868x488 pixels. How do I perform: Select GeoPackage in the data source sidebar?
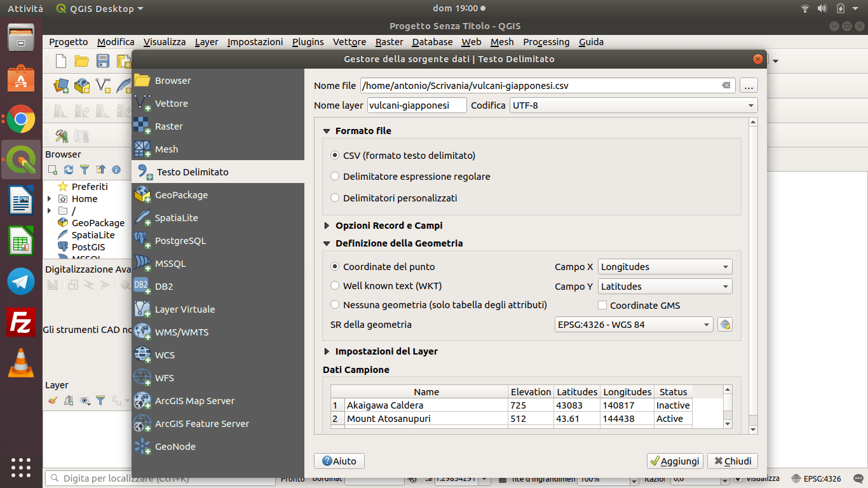pyautogui.click(x=218, y=195)
